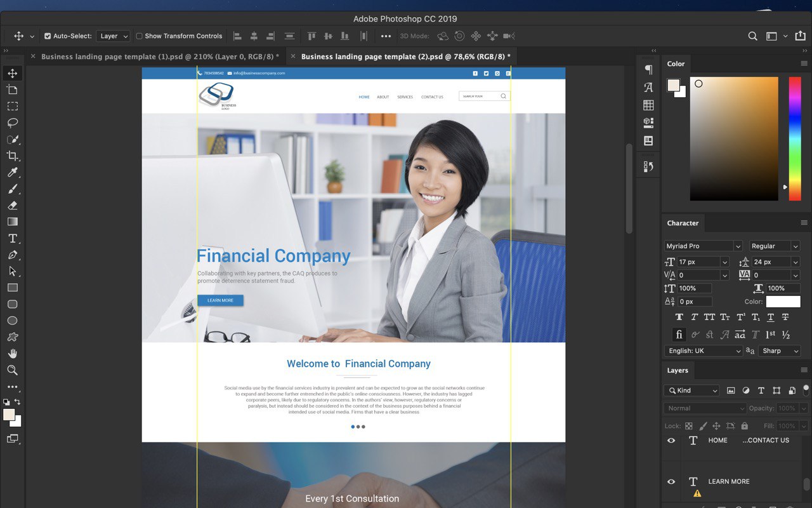This screenshot has width=812, height=508.
Task: Align horizontal centers in options bar
Action: [254, 36]
